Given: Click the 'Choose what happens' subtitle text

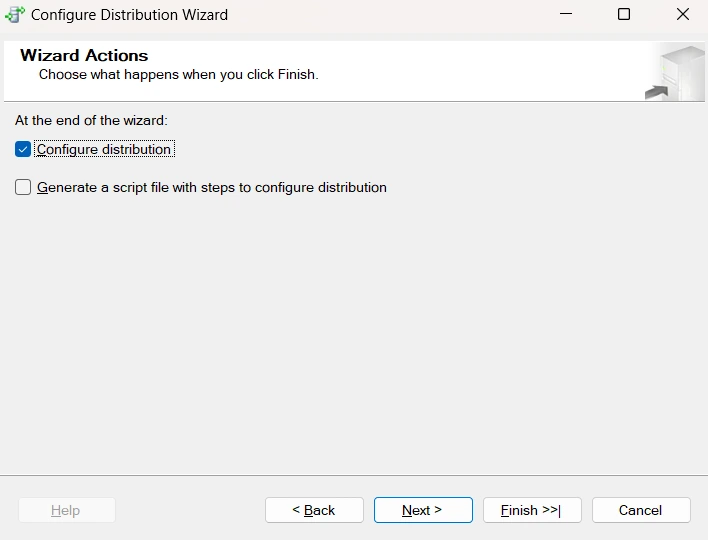Looking at the screenshot, I should pos(179,74).
